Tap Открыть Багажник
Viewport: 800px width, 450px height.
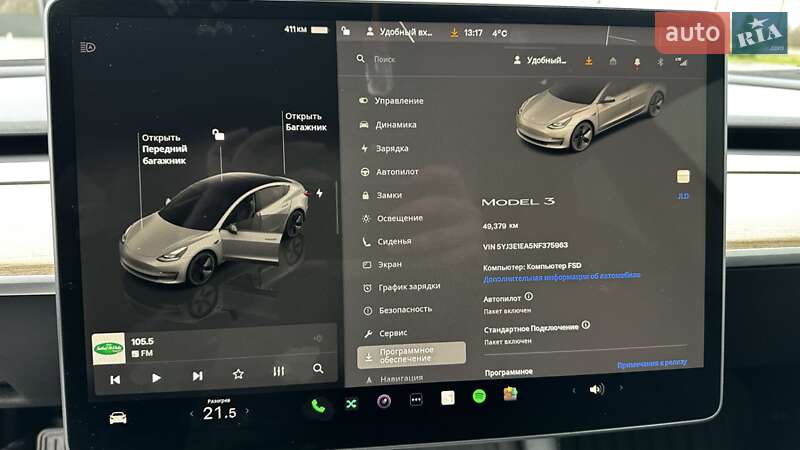pyautogui.click(x=306, y=122)
